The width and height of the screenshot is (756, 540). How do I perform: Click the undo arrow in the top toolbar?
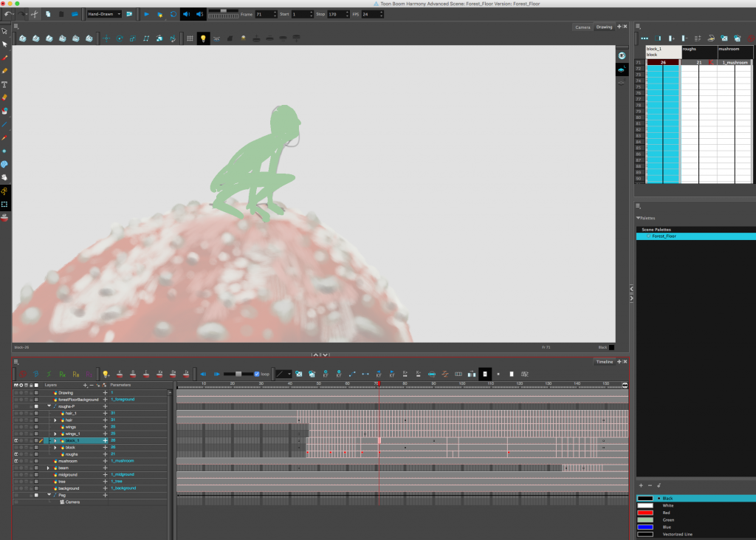click(x=8, y=14)
